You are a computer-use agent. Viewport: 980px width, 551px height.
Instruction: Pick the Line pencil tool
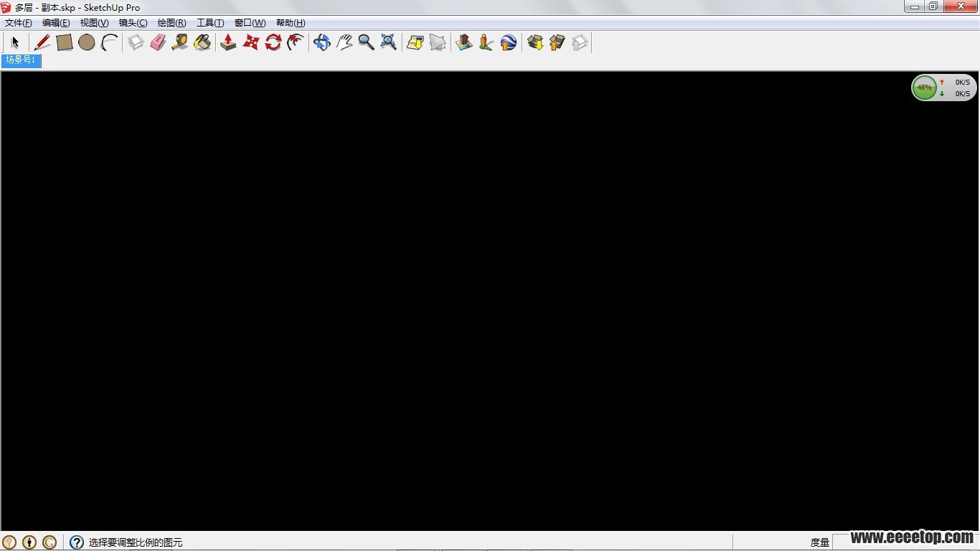(x=42, y=42)
